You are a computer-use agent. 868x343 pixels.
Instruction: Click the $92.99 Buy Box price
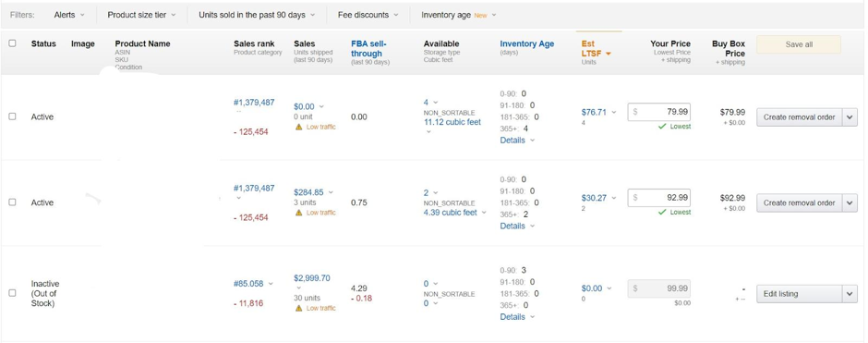click(732, 197)
